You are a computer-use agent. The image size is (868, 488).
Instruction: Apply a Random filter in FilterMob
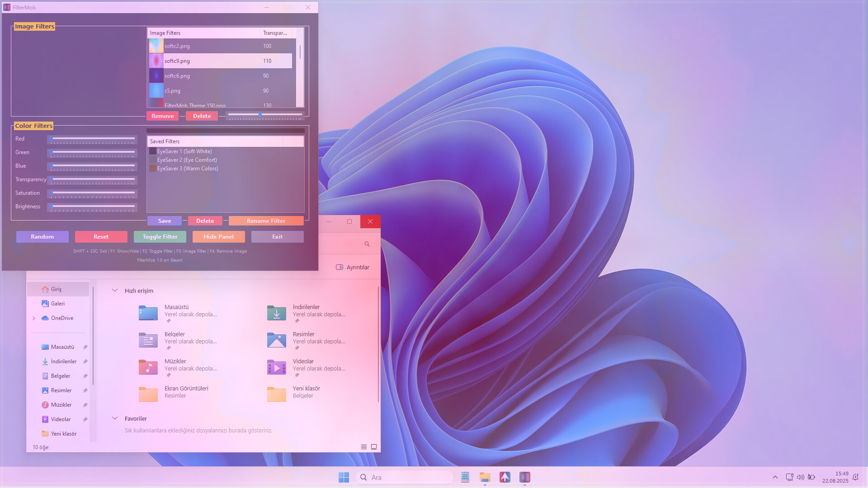tap(42, 236)
